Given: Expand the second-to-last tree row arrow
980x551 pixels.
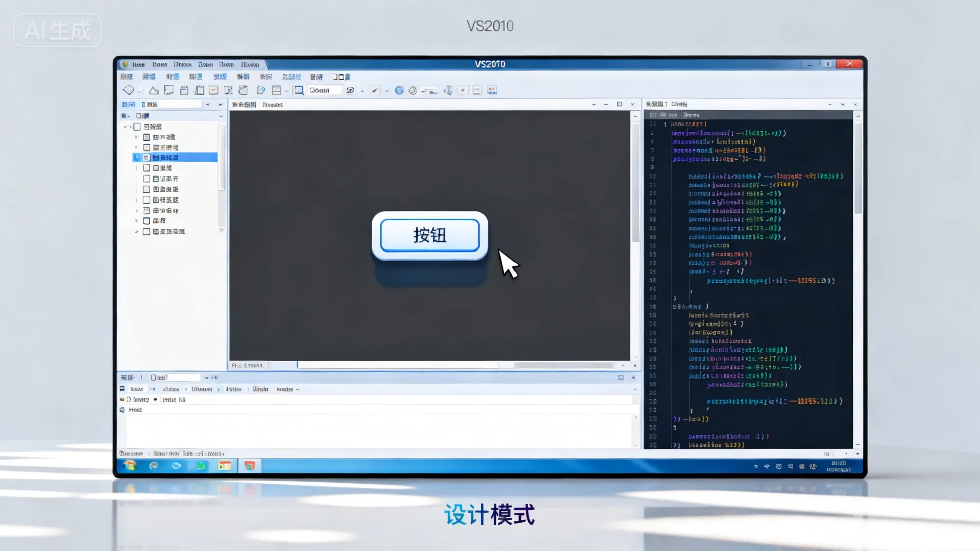Looking at the screenshot, I should tap(136, 221).
